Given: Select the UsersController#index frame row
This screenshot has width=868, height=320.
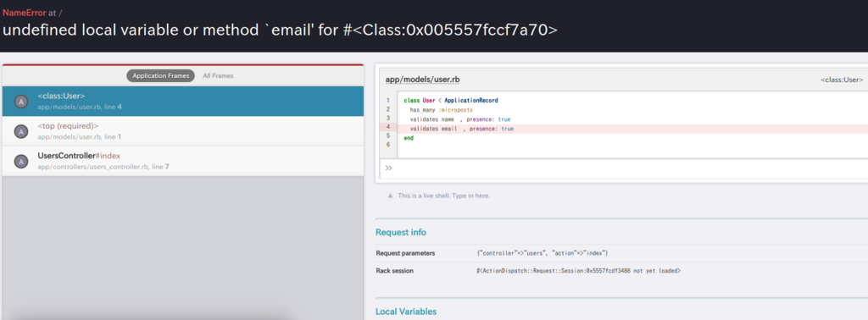Looking at the screenshot, I should coord(183,161).
